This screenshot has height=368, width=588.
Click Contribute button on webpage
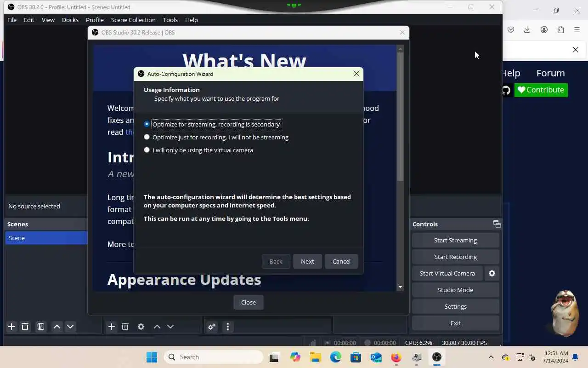point(541,90)
